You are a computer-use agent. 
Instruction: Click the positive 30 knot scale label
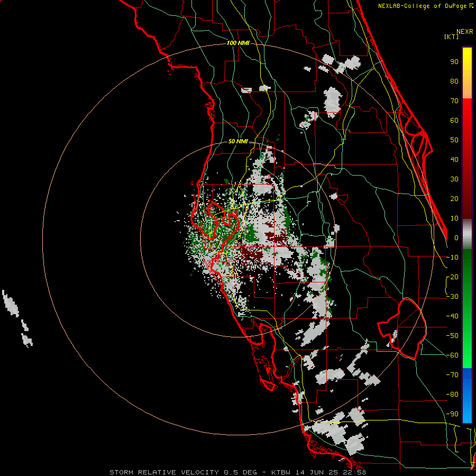click(x=454, y=179)
